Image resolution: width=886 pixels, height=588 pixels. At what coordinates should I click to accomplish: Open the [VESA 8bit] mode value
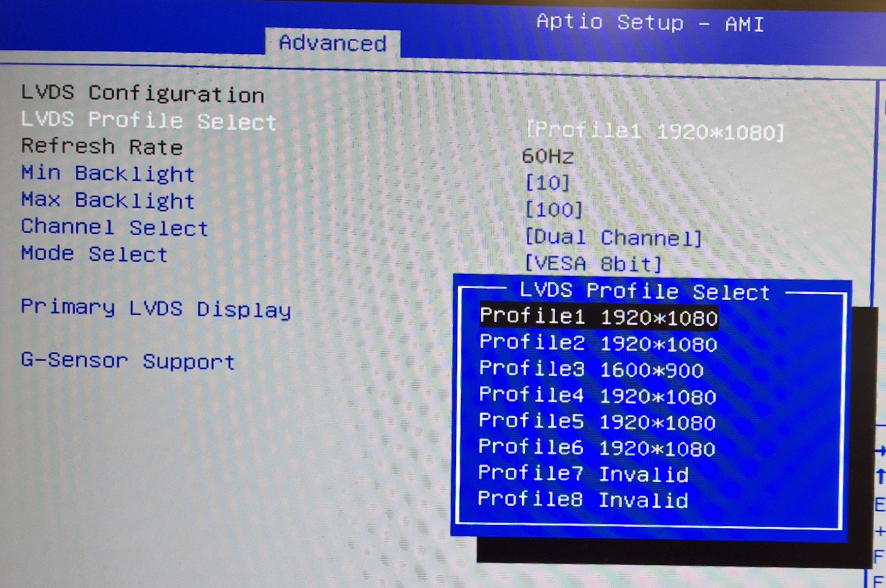tap(593, 264)
